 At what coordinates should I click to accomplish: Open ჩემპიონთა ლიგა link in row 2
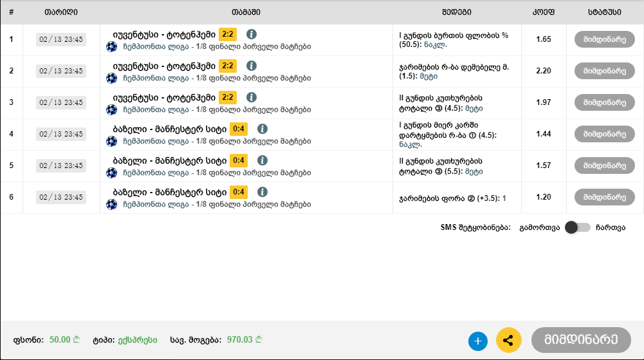(x=156, y=78)
